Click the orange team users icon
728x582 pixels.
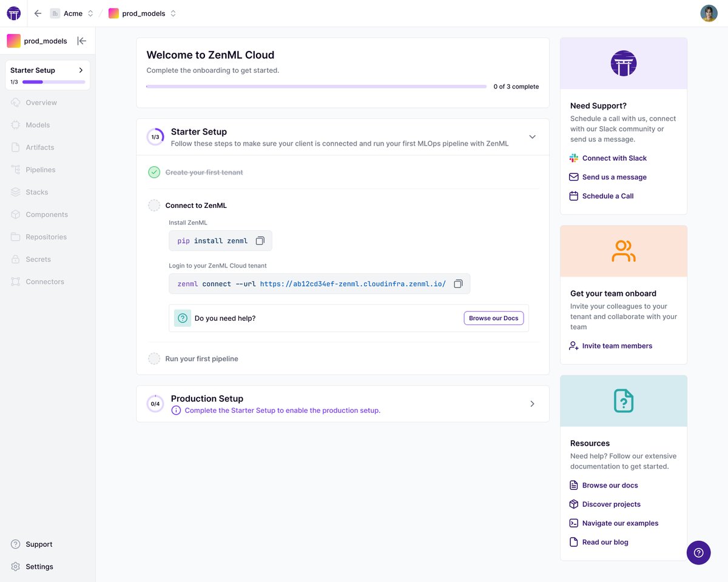coord(624,251)
